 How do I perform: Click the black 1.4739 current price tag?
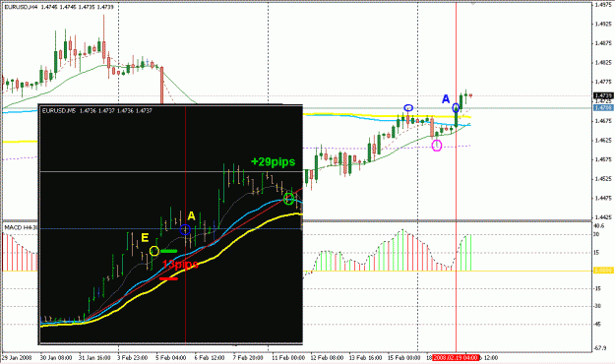click(x=603, y=95)
